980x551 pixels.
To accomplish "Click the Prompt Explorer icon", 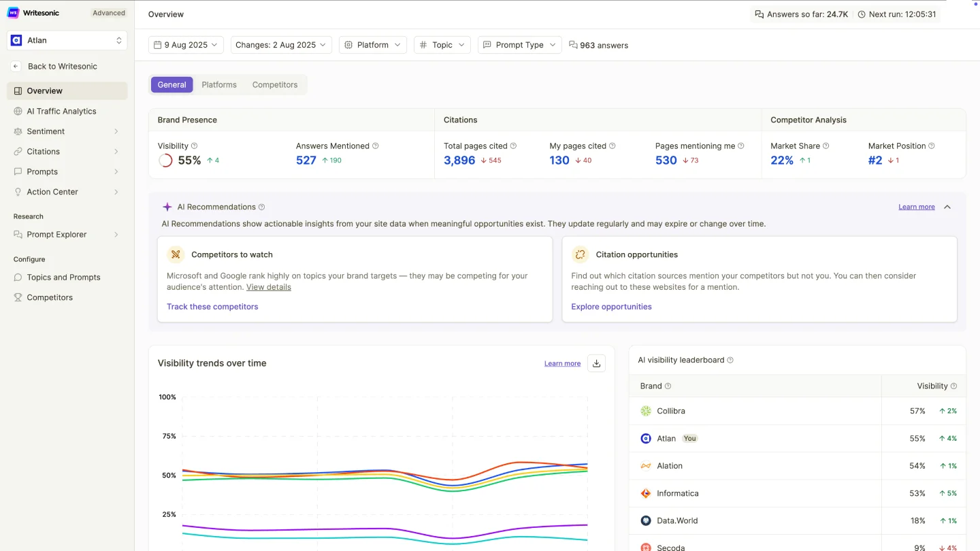I will 18,235.
